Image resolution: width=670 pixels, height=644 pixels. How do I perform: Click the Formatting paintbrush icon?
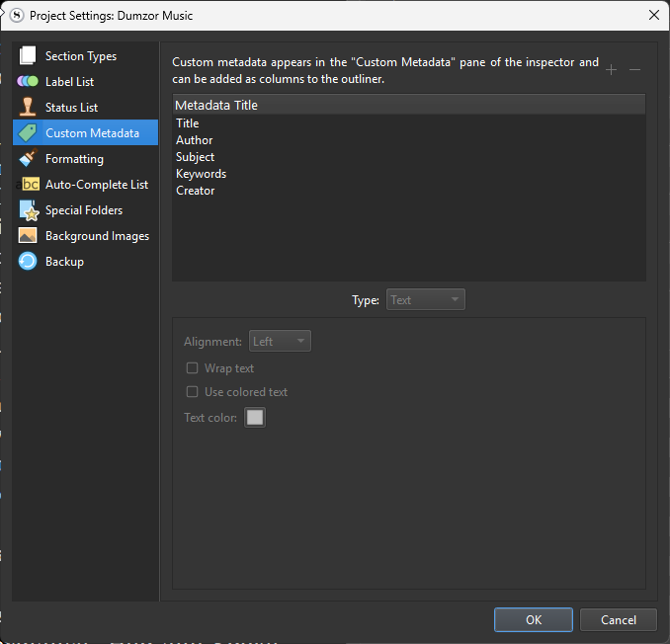[x=28, y=159]
